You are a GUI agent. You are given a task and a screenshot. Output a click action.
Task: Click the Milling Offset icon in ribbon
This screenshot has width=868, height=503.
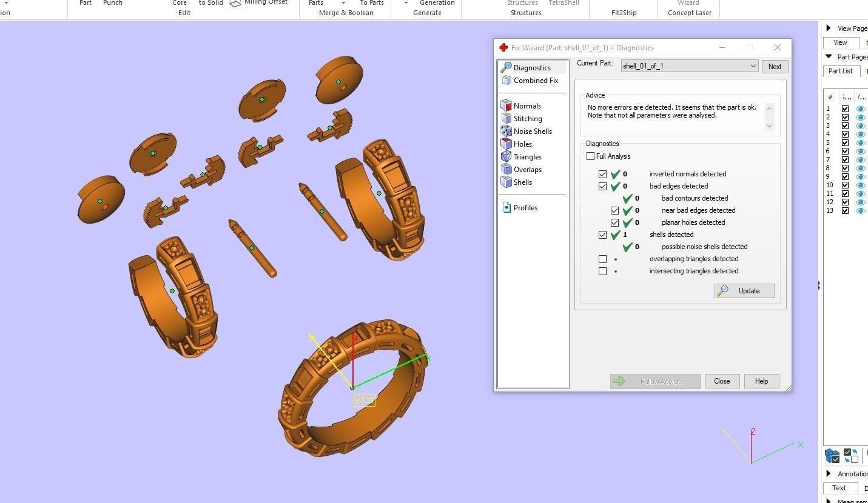(x=236, y=3)
